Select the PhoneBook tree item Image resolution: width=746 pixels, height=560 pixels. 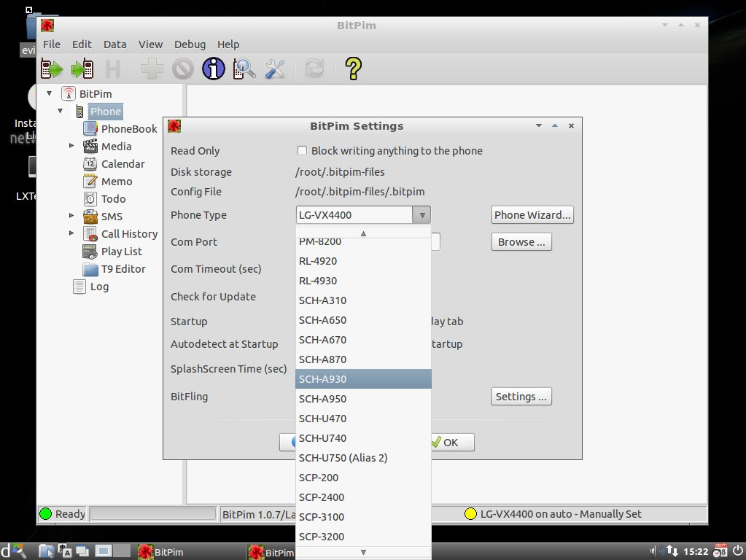click(129, 129)
